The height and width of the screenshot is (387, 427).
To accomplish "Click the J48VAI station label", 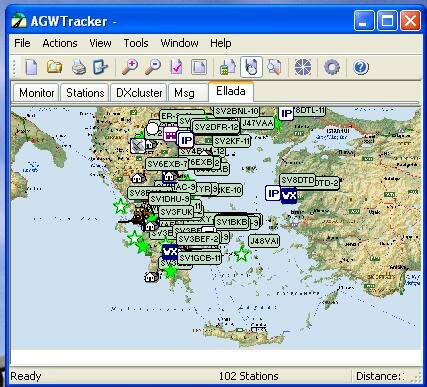I will (264, 241).
